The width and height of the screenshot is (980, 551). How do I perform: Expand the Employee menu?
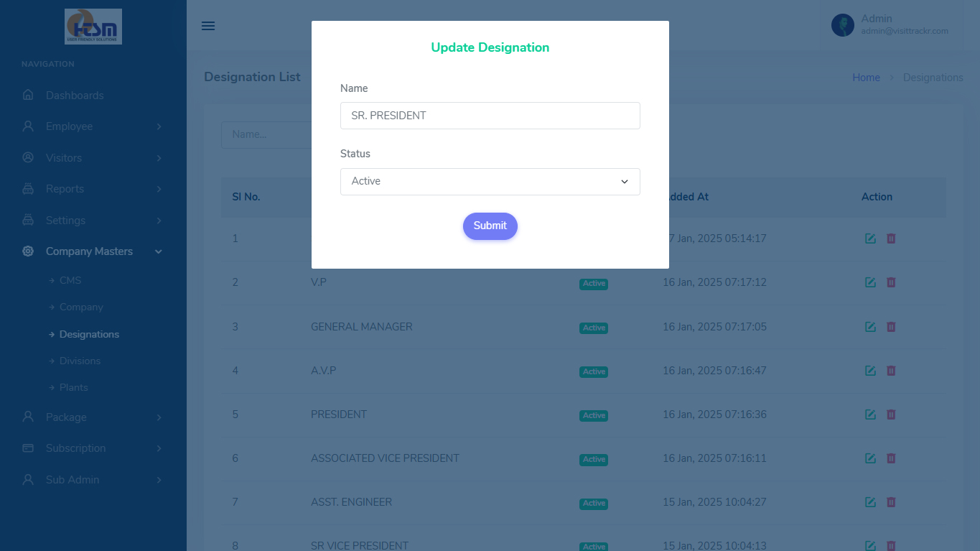93,126
